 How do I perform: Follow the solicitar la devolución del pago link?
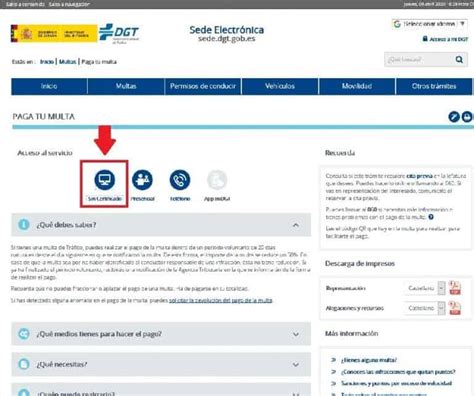(x=221, y=300)
